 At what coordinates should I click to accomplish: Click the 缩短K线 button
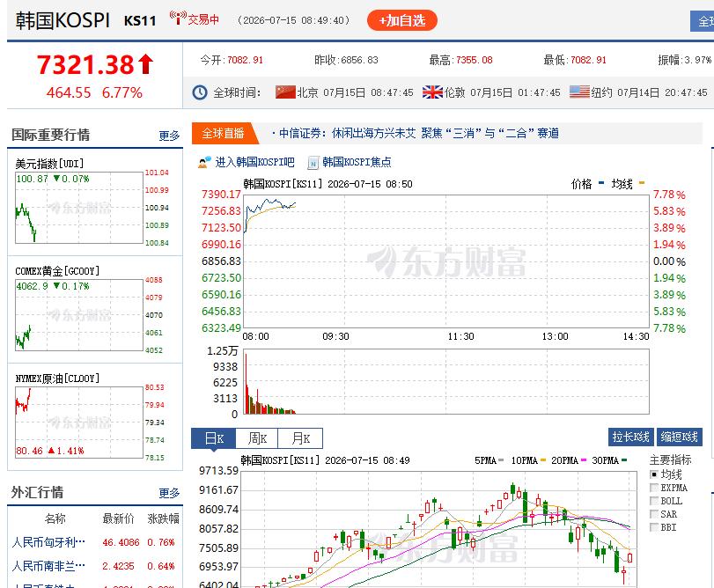pyautogui.click(x=680, y=437)
